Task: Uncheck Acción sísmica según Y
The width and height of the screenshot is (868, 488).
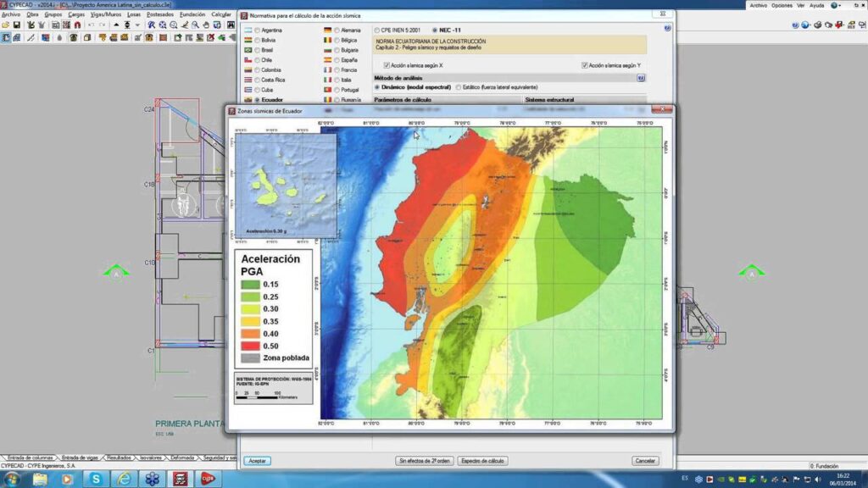Action: (585, 65)
